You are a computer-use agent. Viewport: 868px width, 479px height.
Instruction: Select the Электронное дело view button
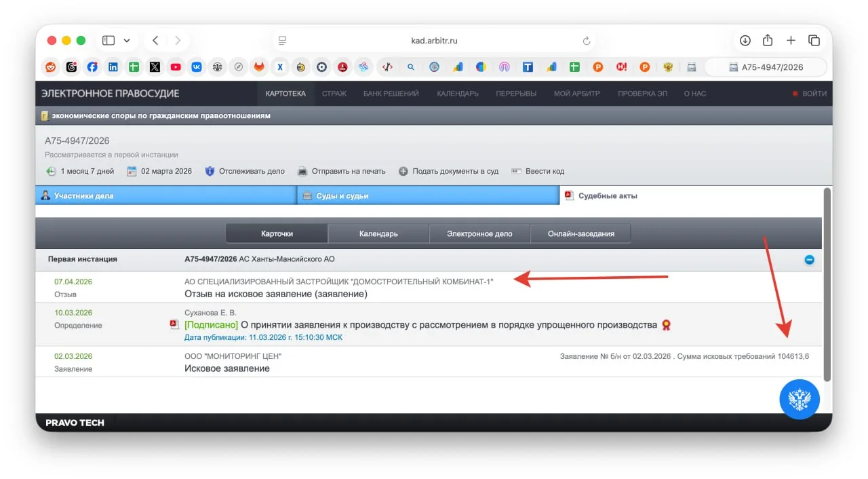[479, 234]
